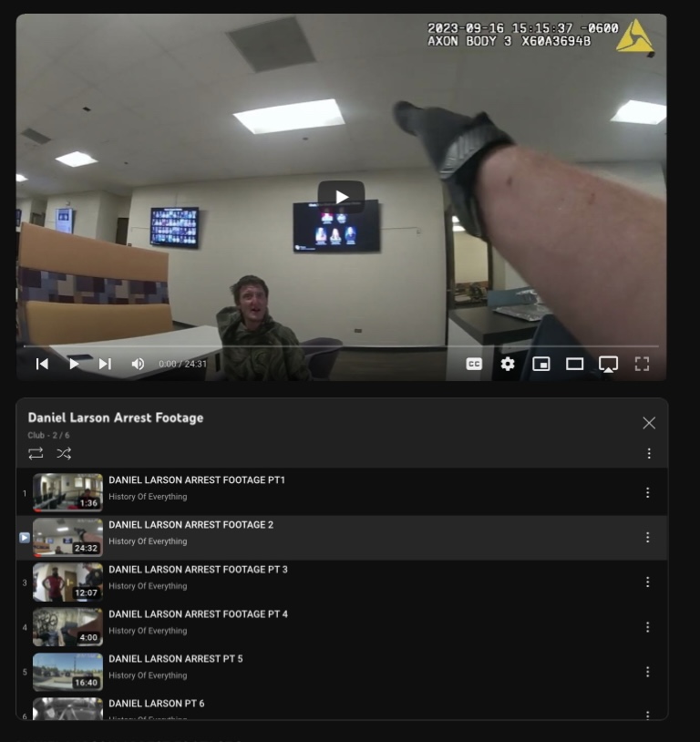700x742 pixels.
Task: Click the Club - 2 / 6 subtitle
Action: pos(48,436)
